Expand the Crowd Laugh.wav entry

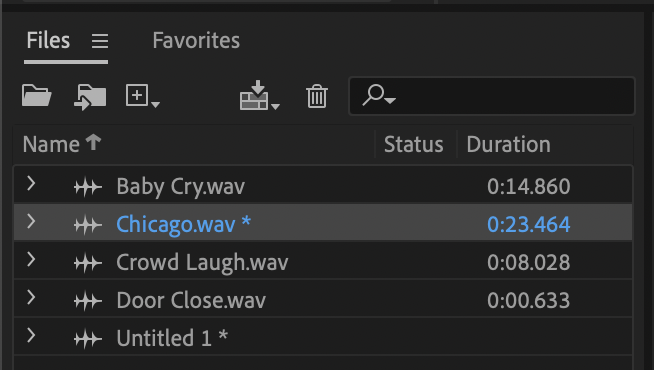click(x=31, y=259)
